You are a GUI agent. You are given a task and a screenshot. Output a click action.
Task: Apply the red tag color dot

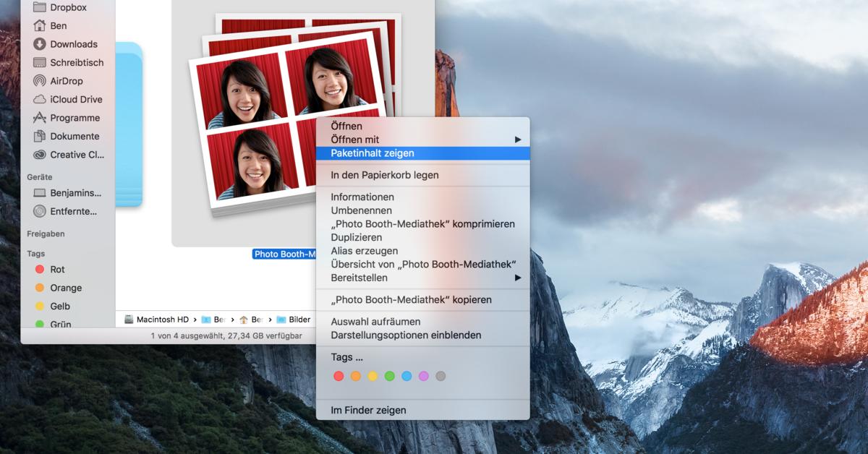pos(339,376)
